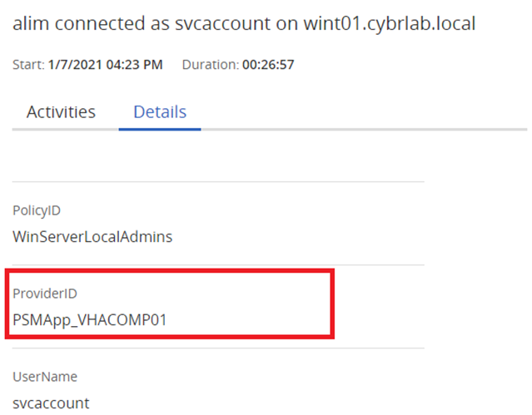Click the red highlight border around ProviderID
The height and width of the screenshot is (415, 532).
click(333, 304)
